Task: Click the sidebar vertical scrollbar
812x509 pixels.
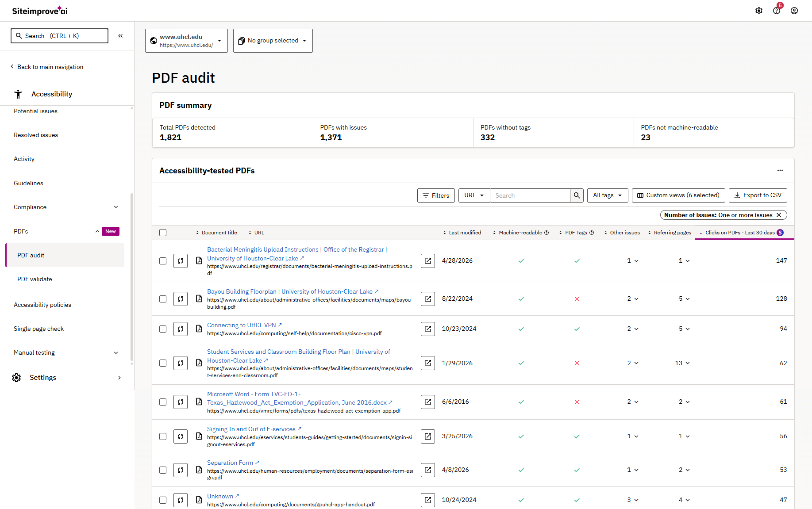Action: pyautogui.click(x=132, y=277)
